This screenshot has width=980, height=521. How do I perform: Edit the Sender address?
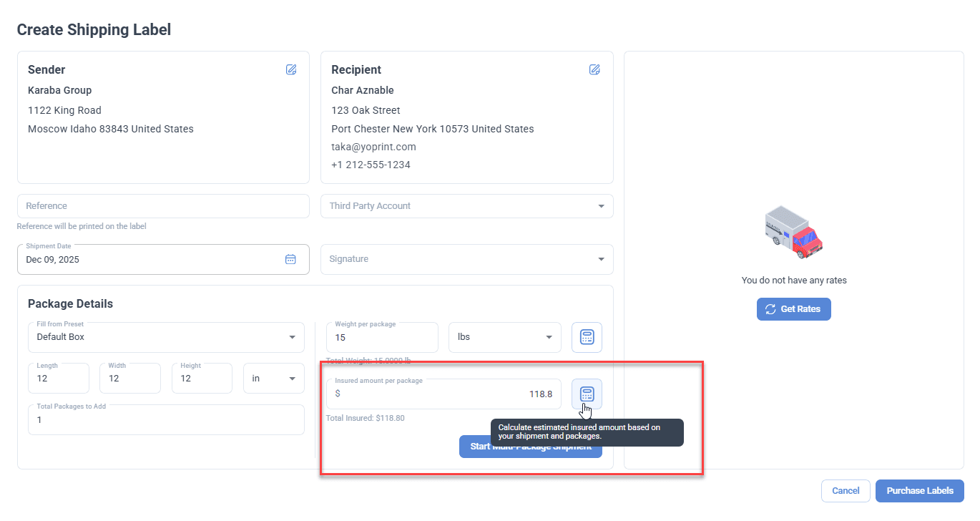tap(291, 69)
